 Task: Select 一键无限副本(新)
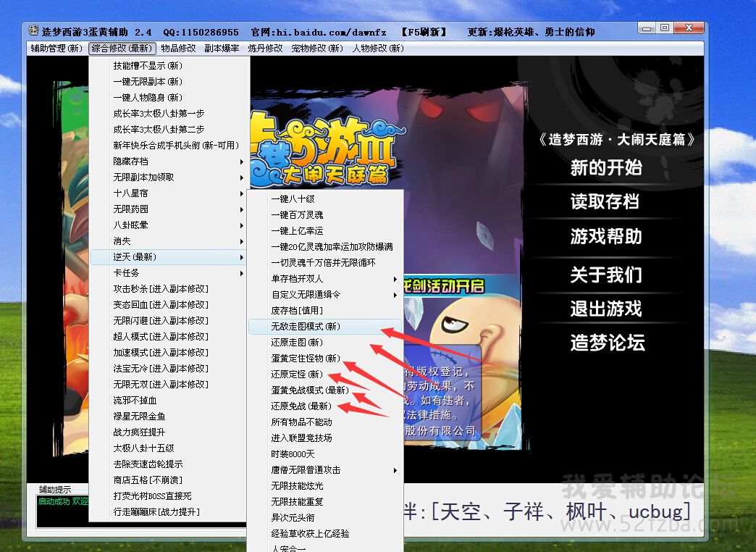tap(168, 82)
